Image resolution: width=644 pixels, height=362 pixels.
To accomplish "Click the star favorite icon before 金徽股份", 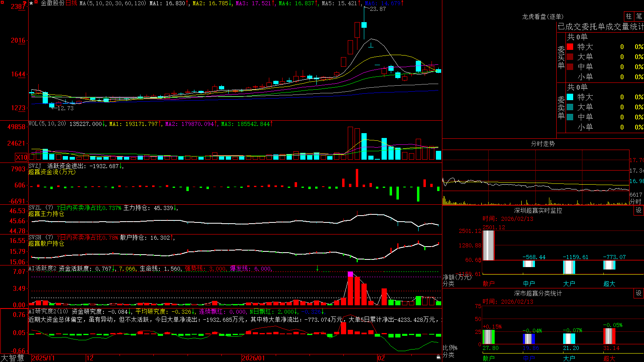I will click(x=31, y=3).
